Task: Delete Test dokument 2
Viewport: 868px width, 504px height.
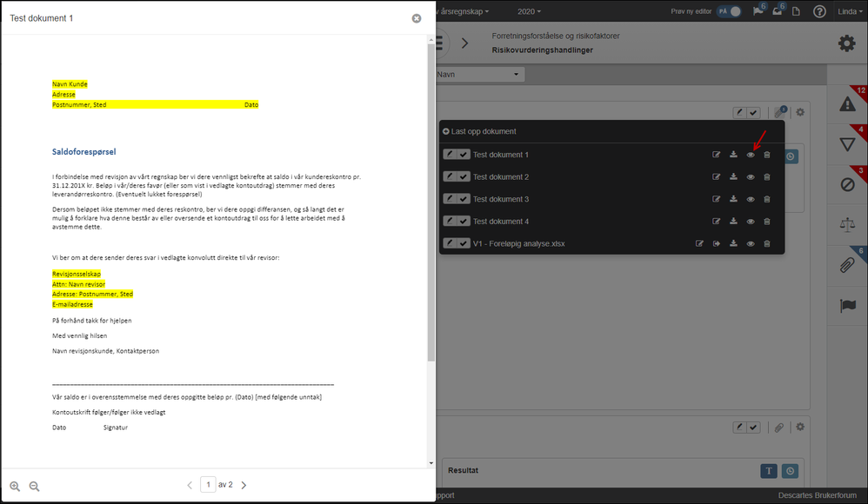Action: click(x=767, y=177)
